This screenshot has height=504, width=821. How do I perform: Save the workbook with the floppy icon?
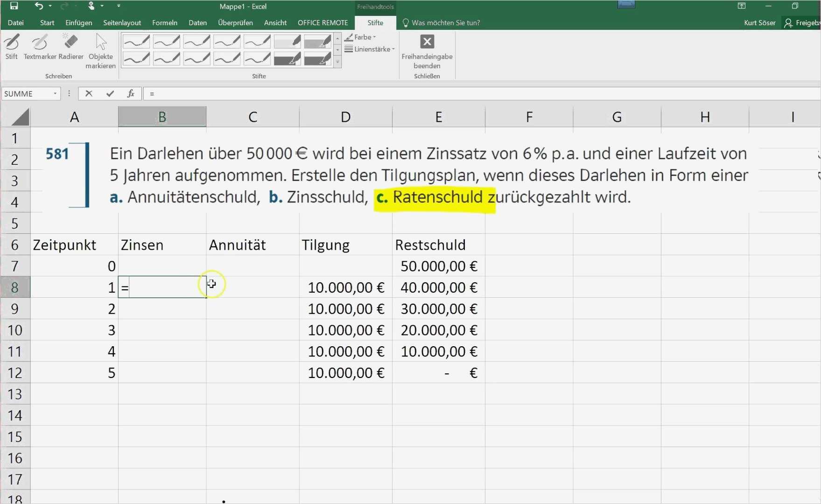[x=14, y=6]
